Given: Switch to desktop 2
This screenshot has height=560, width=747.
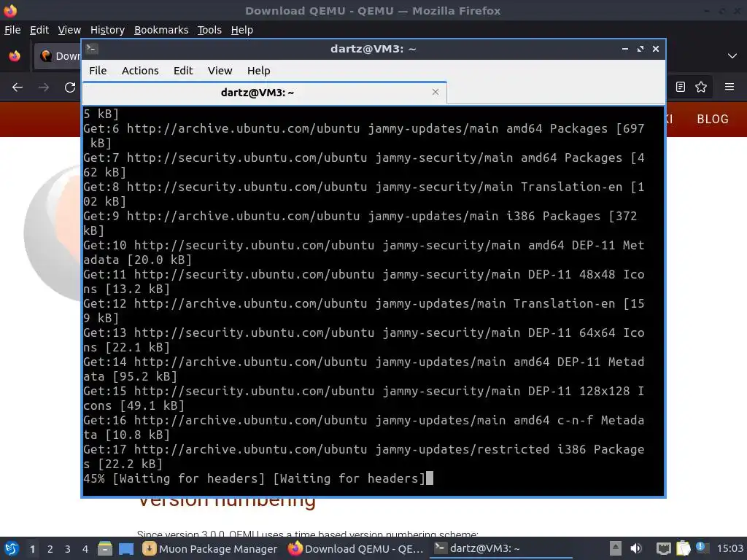Looking at the screenshot, I should [50, 549].
